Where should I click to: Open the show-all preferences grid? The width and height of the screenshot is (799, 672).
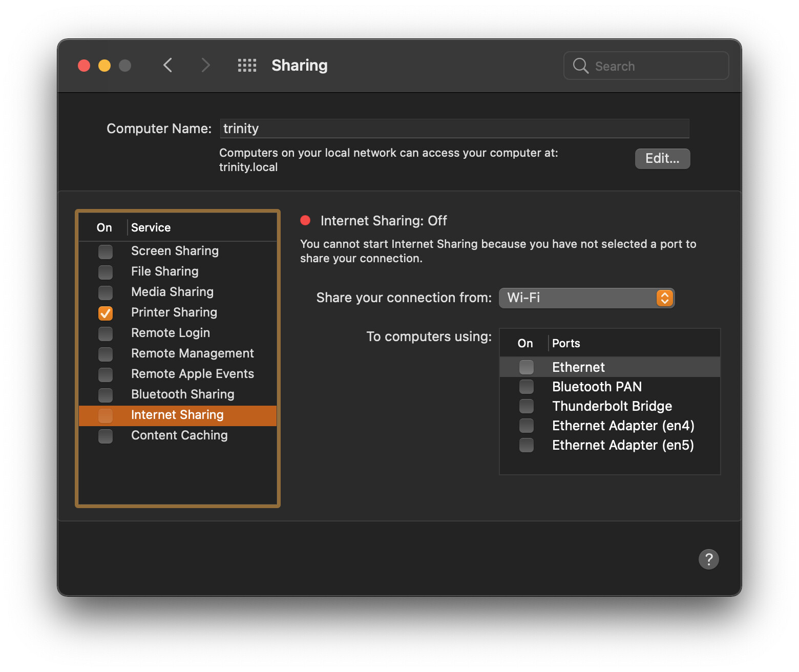pos(247,66)
